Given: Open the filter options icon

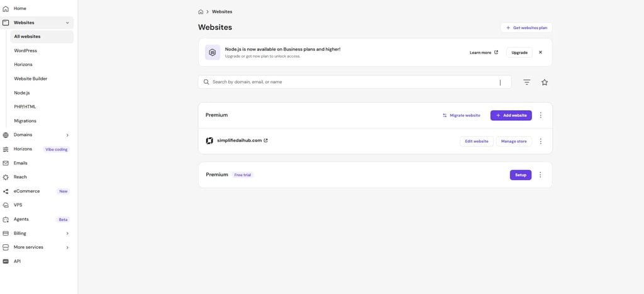Looking at the screenshot, I should click(527, 82).
